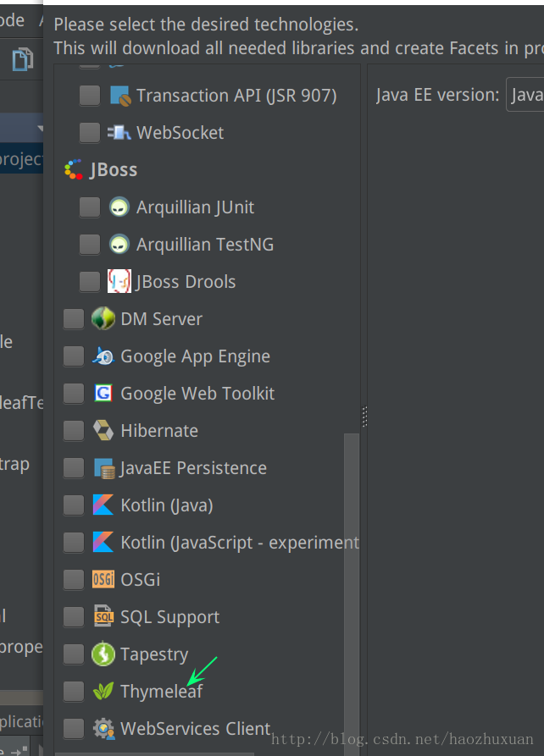
Task: Check the Kotlin JavaScript experimental checkbox
Action: (74, 543)
